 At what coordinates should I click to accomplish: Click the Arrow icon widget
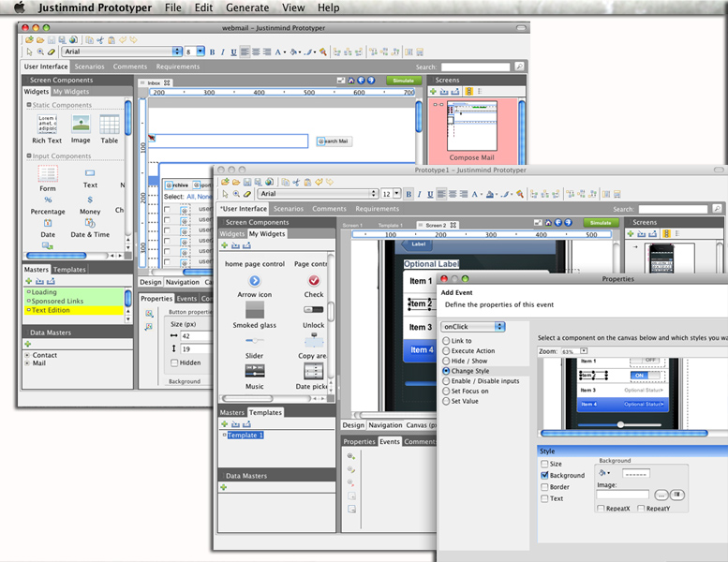coord(255,281)
